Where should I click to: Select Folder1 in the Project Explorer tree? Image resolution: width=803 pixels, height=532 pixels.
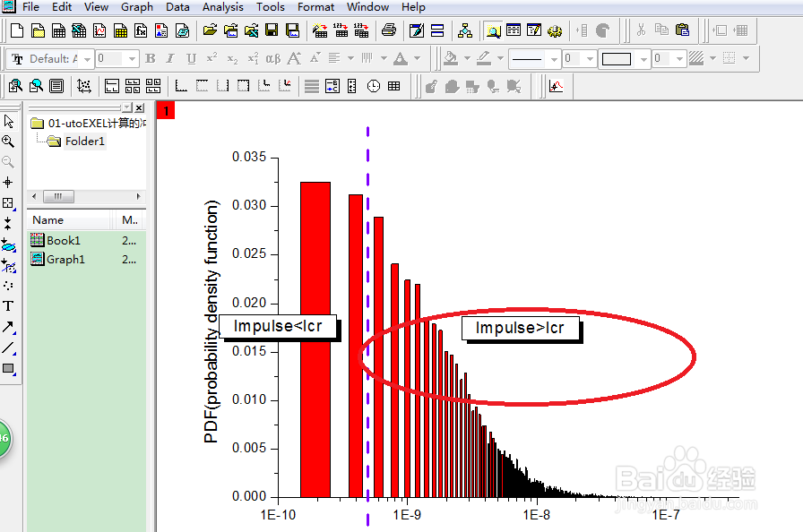[84, 142]
